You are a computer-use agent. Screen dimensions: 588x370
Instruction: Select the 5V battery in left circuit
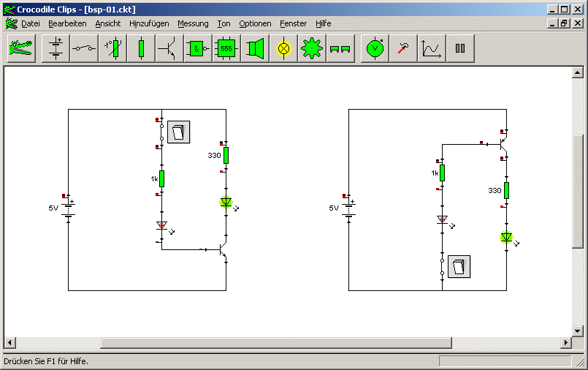68,209
